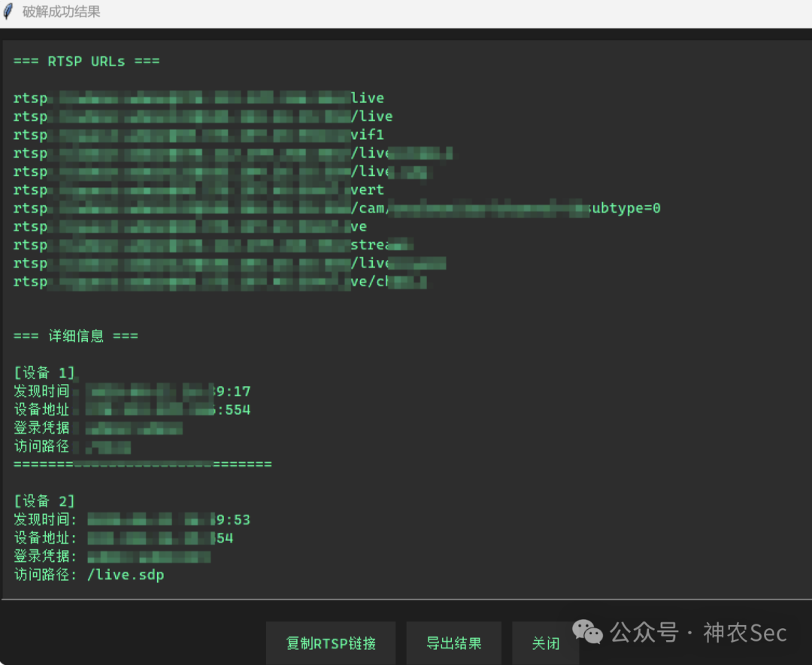Click the feather icon in the title bar
The image size is (812, 665).
8,11
